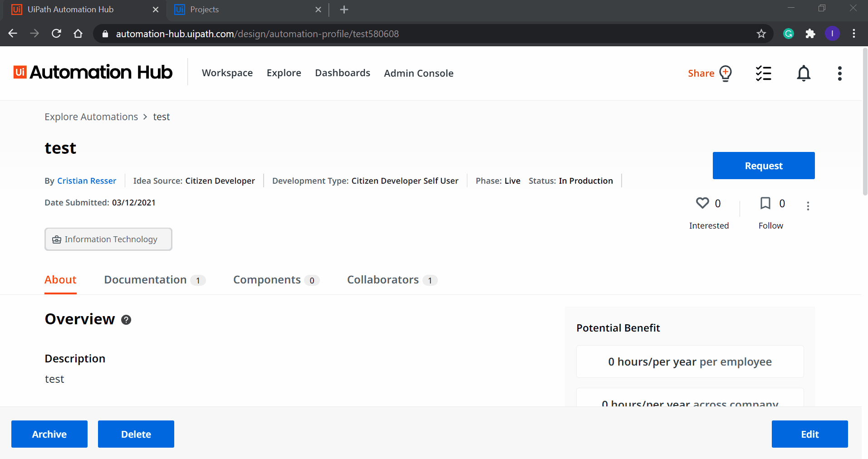
Task: Open the Chrome menu dots
Action: click(854, 34)
